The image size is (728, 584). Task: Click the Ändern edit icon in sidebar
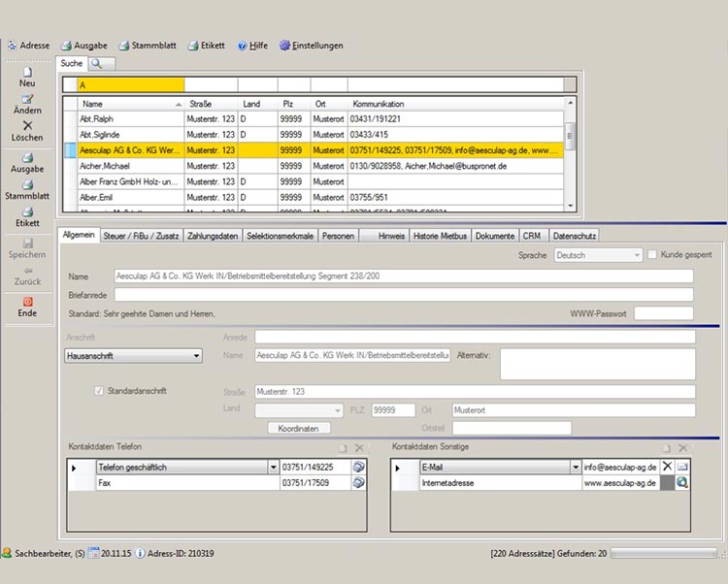tap(27, 99)
